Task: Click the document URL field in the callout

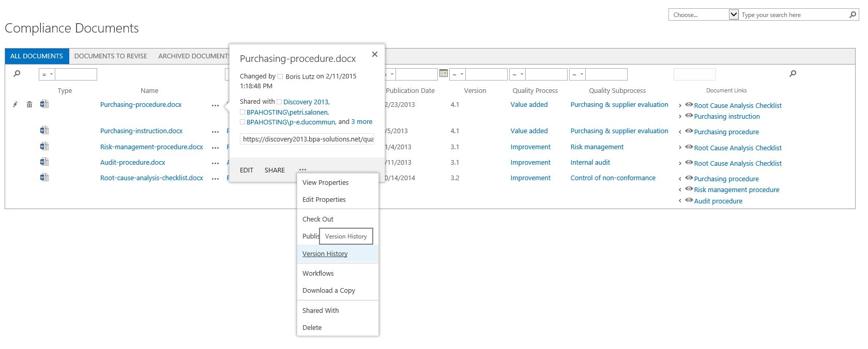Action: [x=307, y=139]
